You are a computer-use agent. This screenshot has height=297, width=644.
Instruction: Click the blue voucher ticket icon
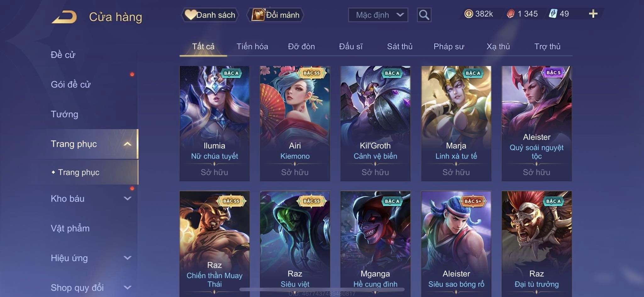pyautogui.click(x=553, y=14)
